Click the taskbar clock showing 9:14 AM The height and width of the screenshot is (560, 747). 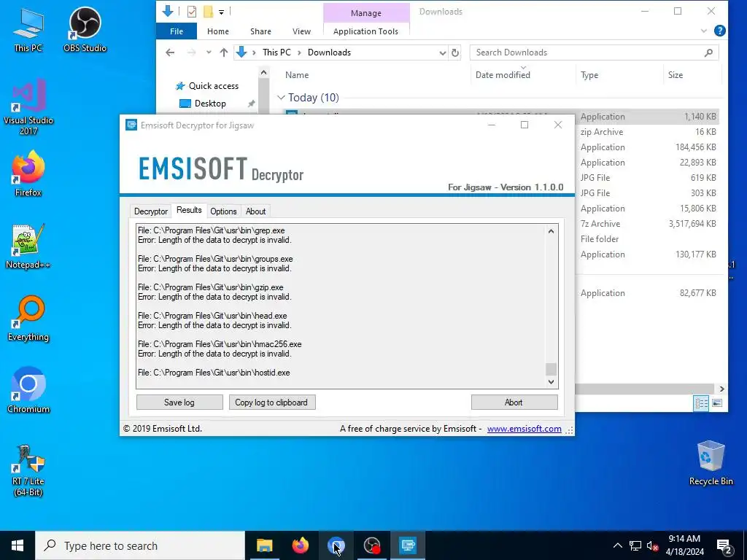tap(684, 545)
